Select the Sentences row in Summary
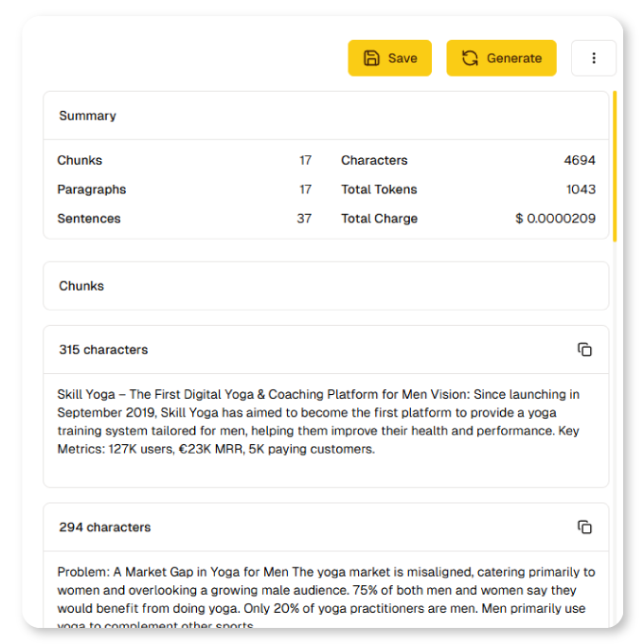This screenshot has height=644, width=644. (x=185, y=219)
